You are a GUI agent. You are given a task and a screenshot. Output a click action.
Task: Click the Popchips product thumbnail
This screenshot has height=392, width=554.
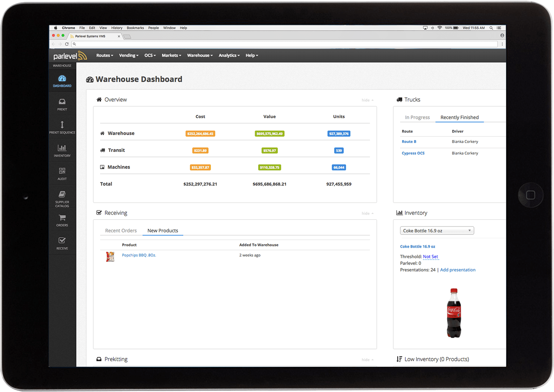coord(110,257)
